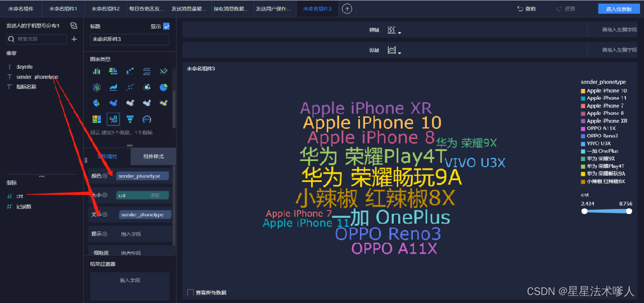Pick the treemap chart type icon
This screenshot has height=303, width=644.
(x=97, y=119)
